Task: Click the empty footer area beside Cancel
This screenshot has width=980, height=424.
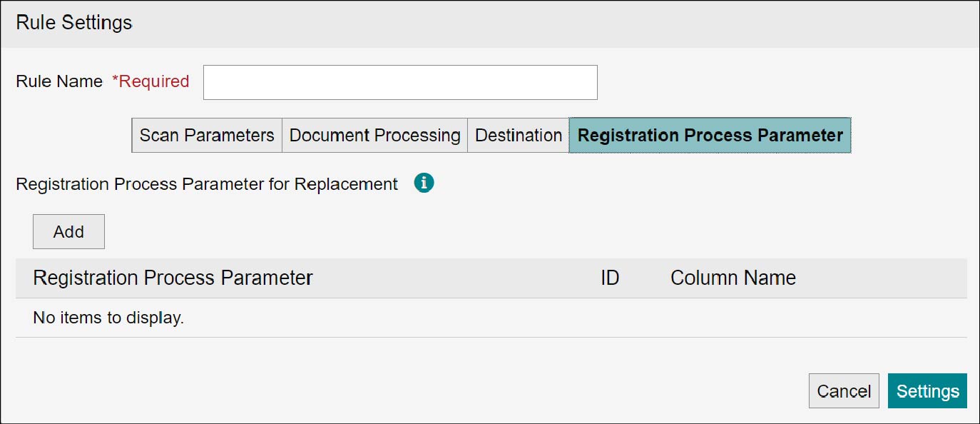Action: tap(407, 391)
